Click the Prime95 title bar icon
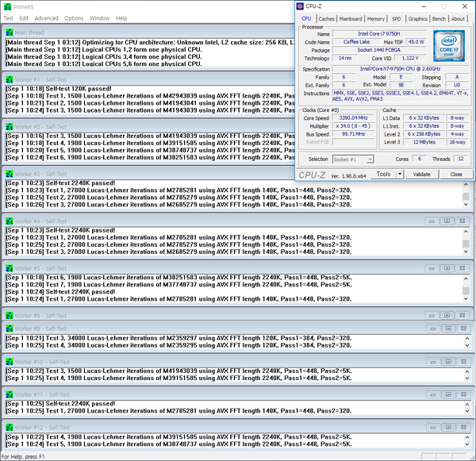The height and width of the screenshot is (461, 476). point(8,6)
